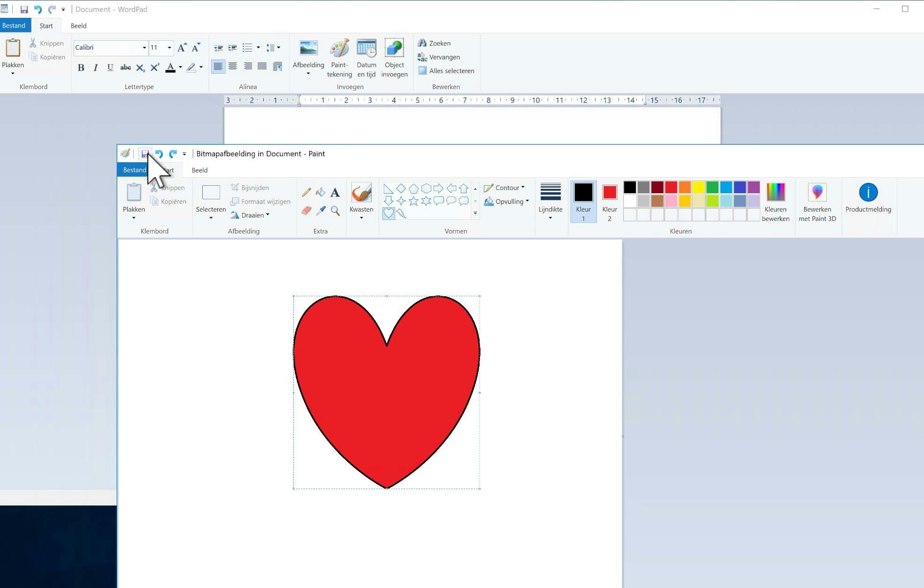Select the Magnifier tool in Paint
The image size is (924, 588).
(x=335, y=211)
